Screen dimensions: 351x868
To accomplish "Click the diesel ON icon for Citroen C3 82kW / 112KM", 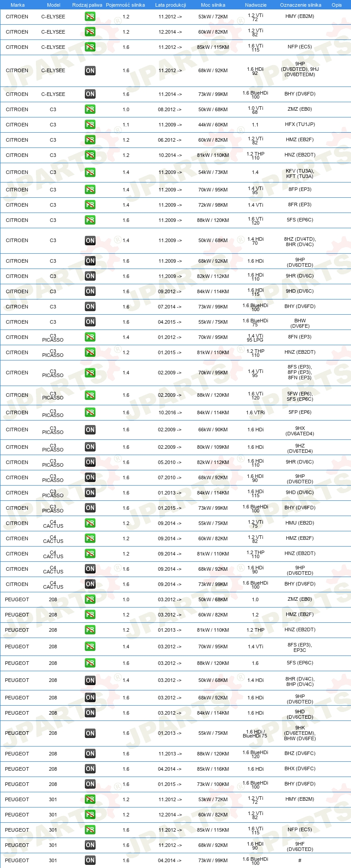I will click(x=90, y=276).
